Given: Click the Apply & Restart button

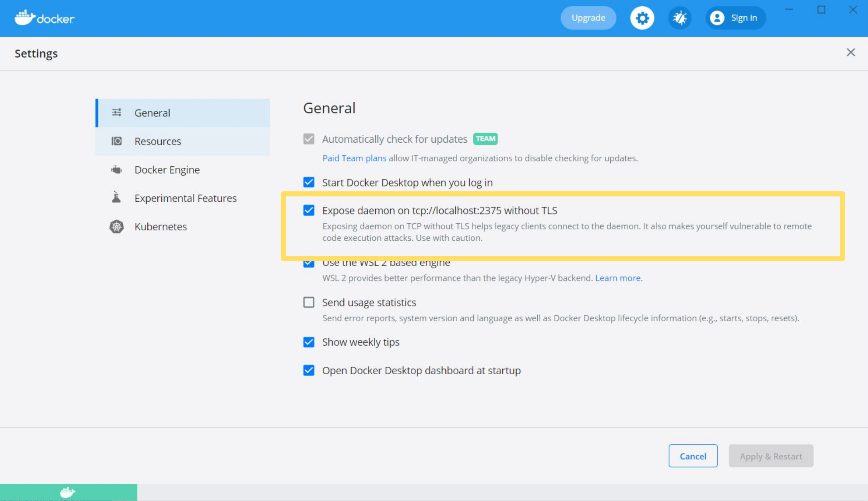Looking at the screenshot, I should point(771,456).
